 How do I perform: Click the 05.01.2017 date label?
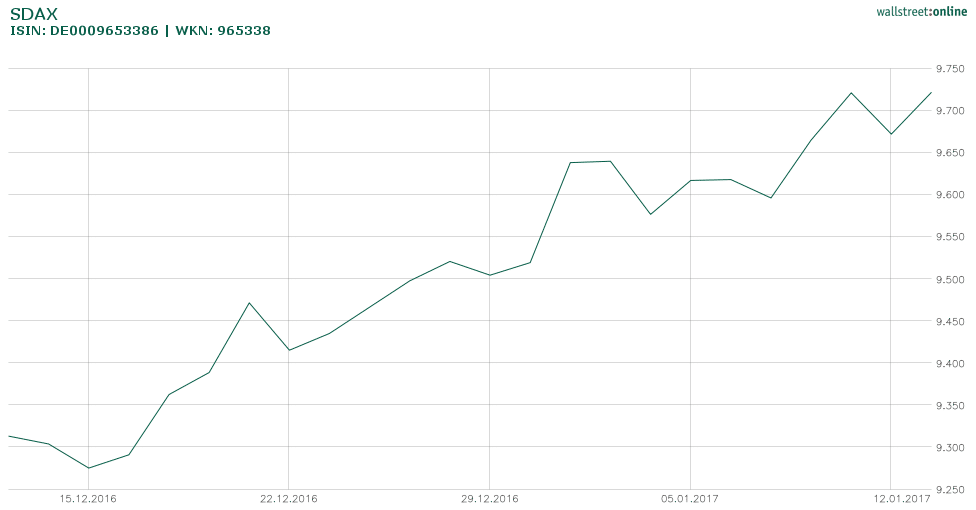point(690,499)
